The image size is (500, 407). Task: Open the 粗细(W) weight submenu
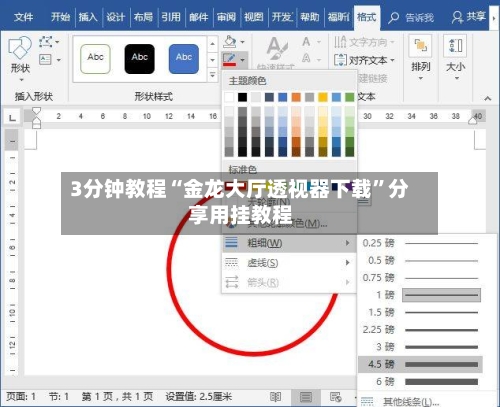coord(289,243)
